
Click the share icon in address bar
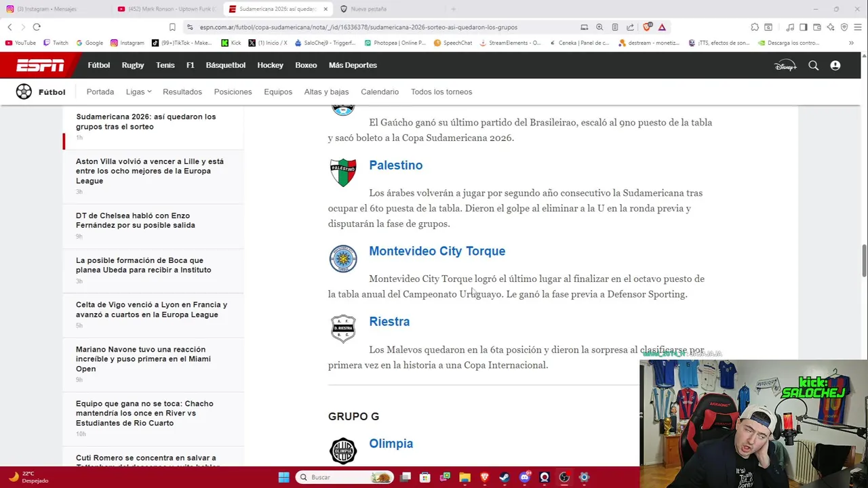click(x=630, y=27)
